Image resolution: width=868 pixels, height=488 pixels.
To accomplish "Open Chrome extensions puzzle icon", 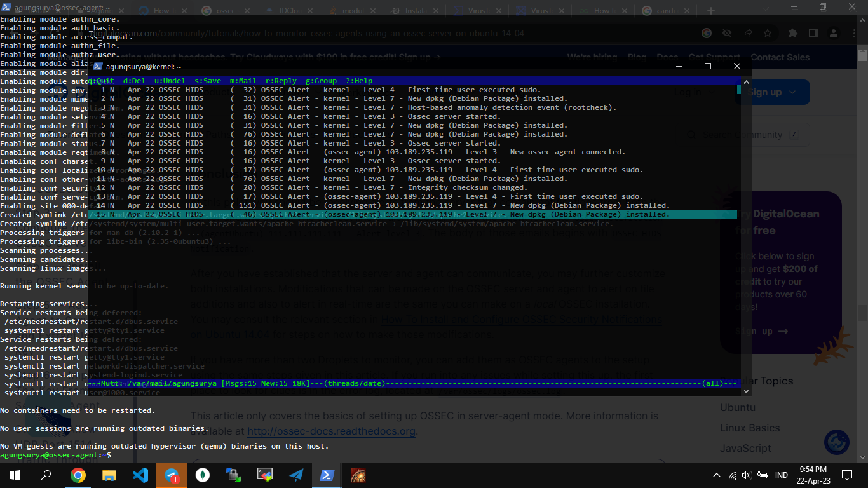I will click(792, 33).
